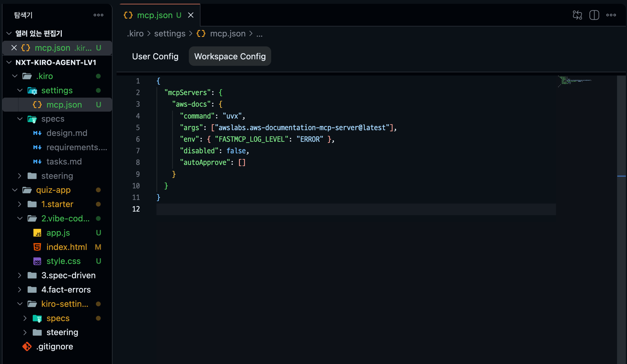This screenshot has height=364, width=627.
Task: Click the JSON icon in open editors row
Action: coord(26,48)
